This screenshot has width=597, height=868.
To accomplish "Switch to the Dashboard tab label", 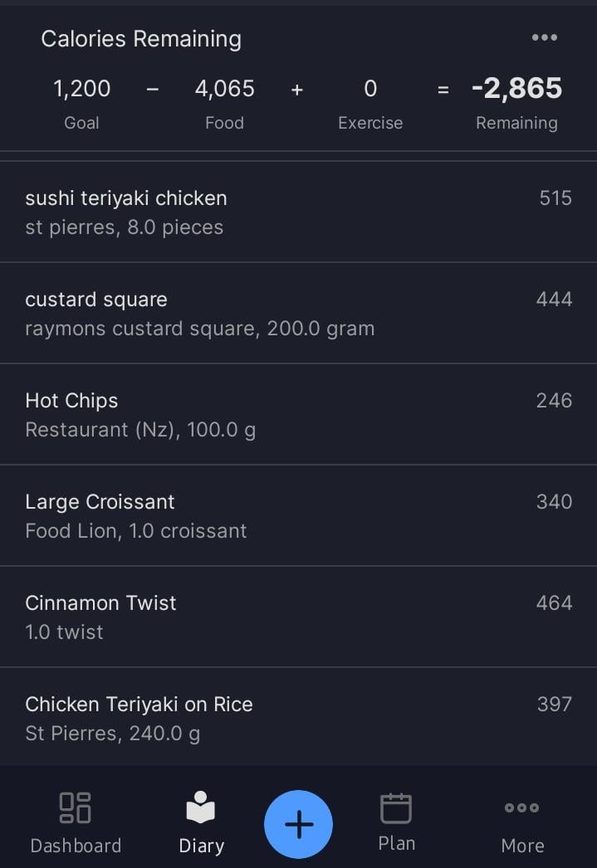I will 76,846.
